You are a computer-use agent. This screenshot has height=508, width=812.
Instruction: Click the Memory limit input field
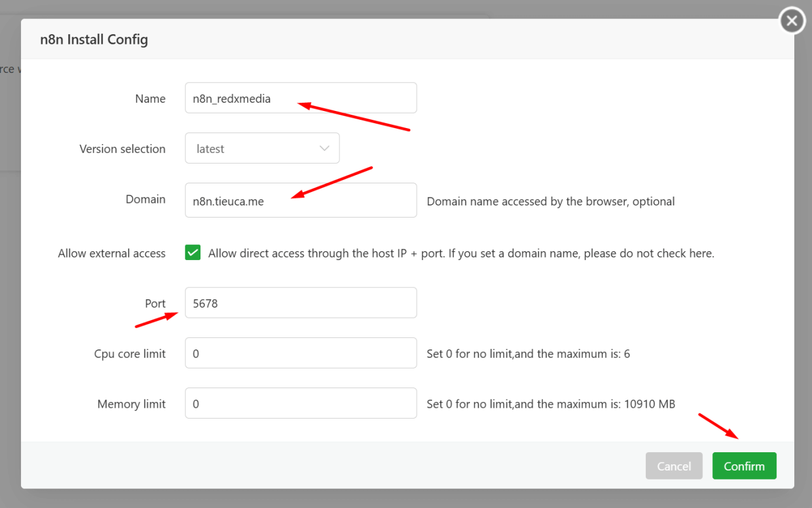coord(301,403)
